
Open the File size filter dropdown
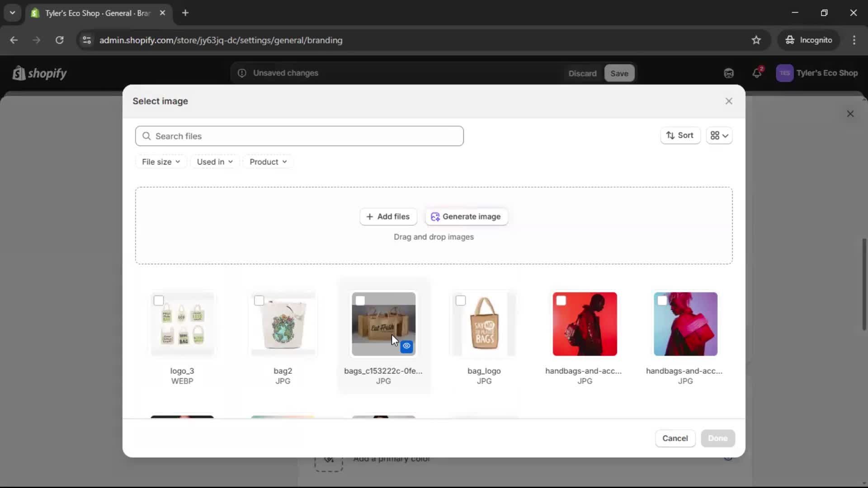click(160, 161)
